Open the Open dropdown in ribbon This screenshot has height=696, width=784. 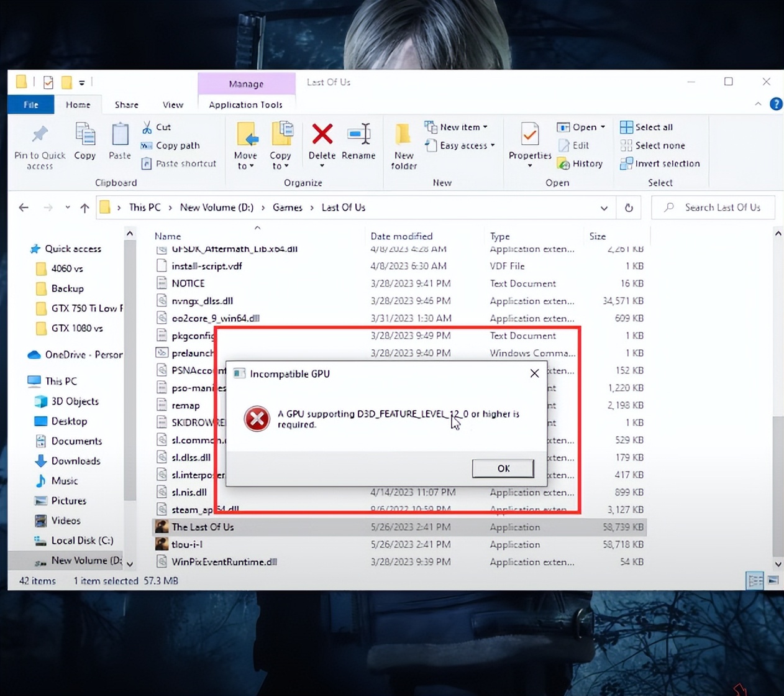pyautogui.click(x=581, y=127)
